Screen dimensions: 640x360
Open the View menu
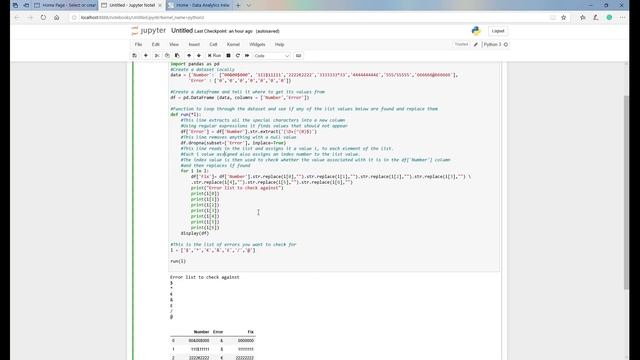pos(174,44)
